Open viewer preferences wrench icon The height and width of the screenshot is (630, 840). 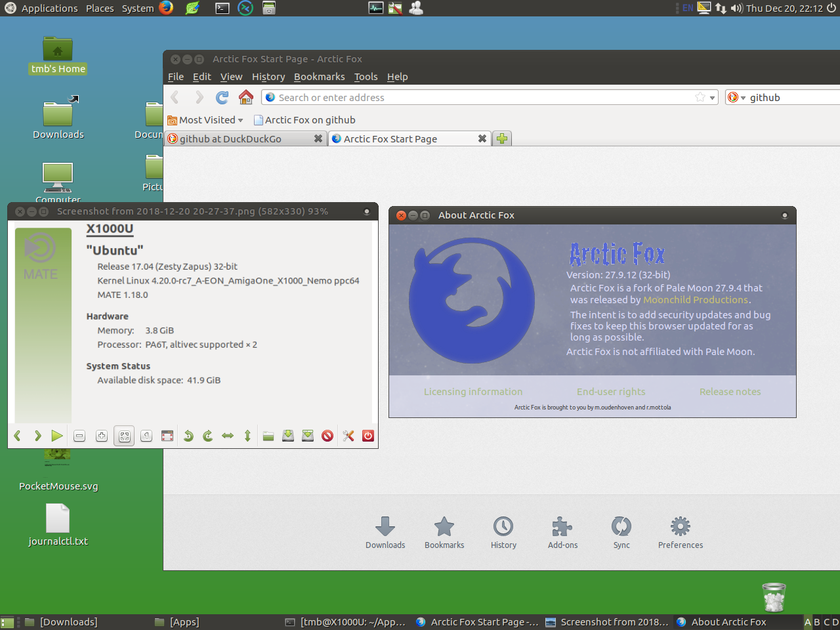point(348,436)
